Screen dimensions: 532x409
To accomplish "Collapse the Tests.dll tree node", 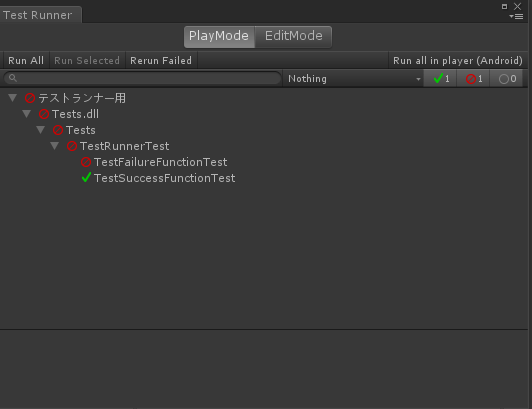I will pyautogui.click(x=27, y=114).
